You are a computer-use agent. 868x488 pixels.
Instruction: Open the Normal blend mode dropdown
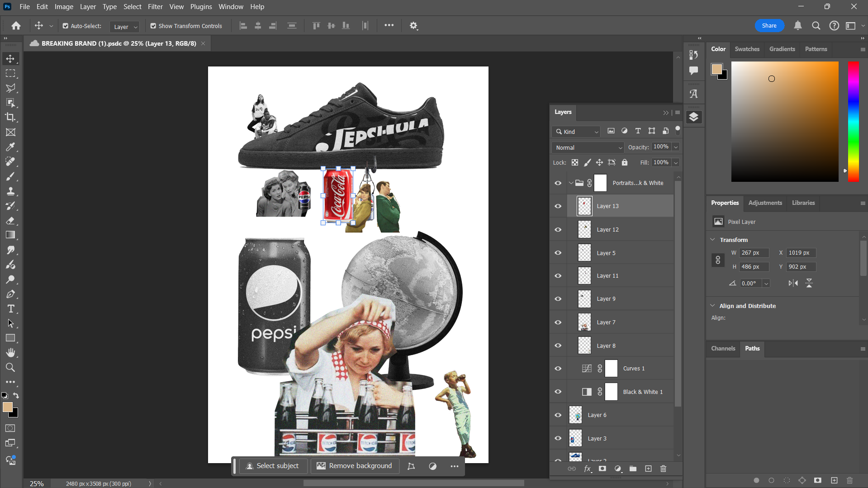click(x=588, y=147)
